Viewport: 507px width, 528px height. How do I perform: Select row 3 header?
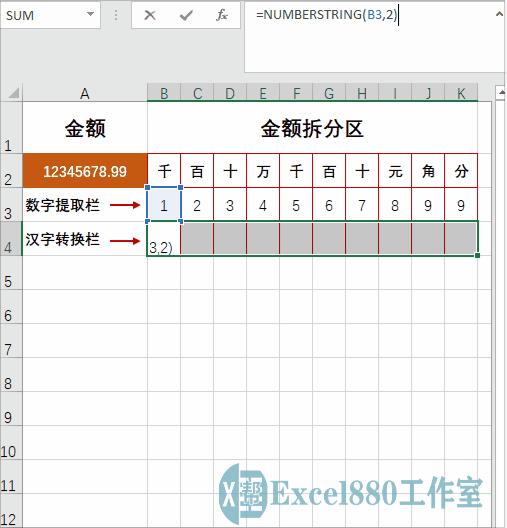[11, 205]
